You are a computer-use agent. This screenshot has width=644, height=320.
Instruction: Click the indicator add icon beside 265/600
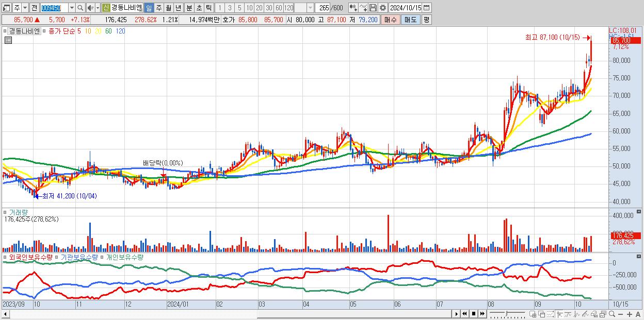coord(353,8)
